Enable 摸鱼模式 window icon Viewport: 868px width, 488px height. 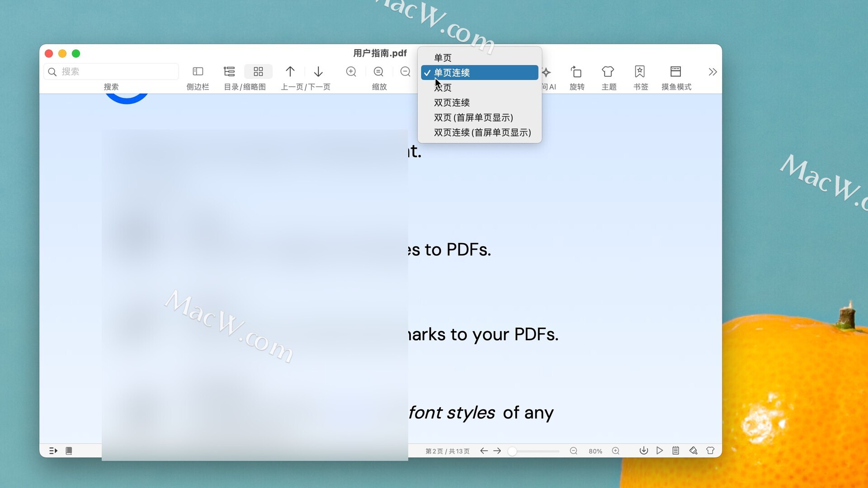coord(676,71)
